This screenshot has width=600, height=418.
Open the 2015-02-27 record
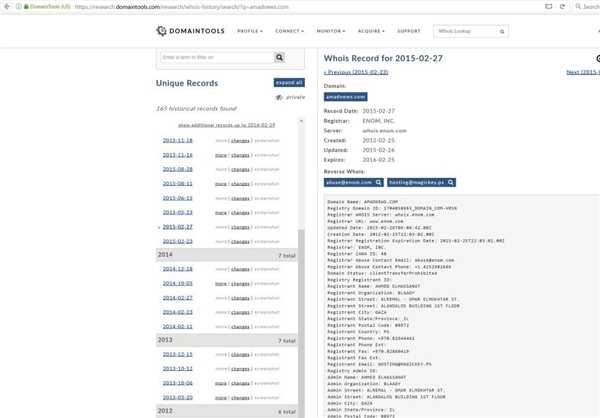178,227
